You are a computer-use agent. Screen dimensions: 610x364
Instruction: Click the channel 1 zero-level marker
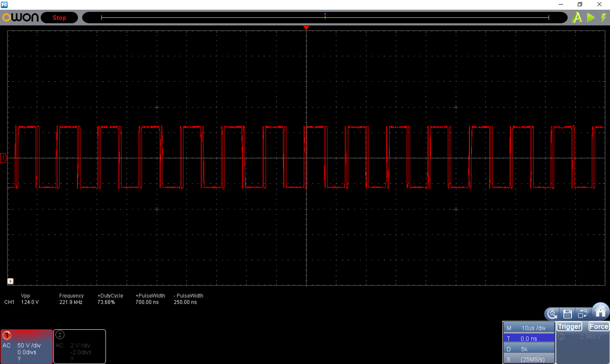pyautogui.click(x=3, y=158)
